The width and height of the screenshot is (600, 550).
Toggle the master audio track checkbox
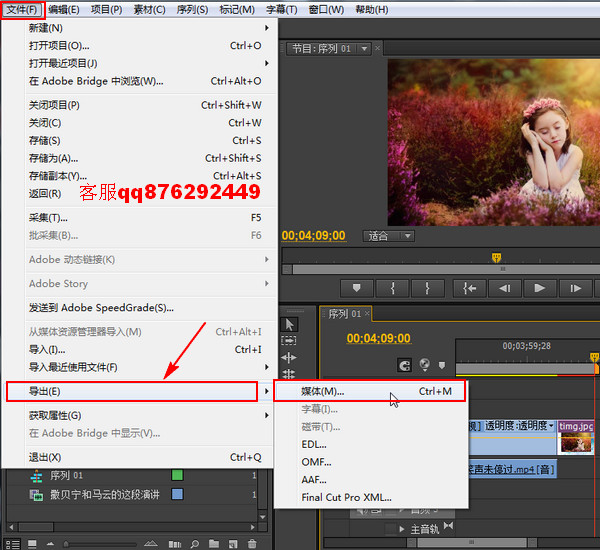(391, 529)
